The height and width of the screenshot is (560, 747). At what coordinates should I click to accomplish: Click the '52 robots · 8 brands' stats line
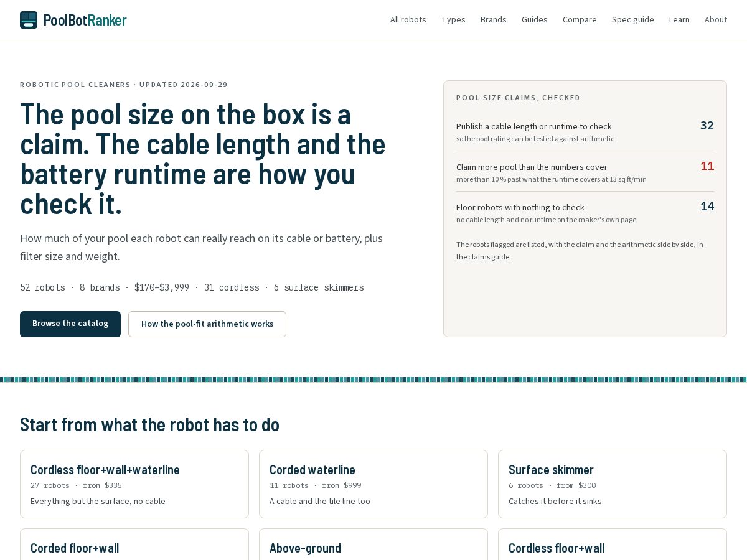coord(192,287)
